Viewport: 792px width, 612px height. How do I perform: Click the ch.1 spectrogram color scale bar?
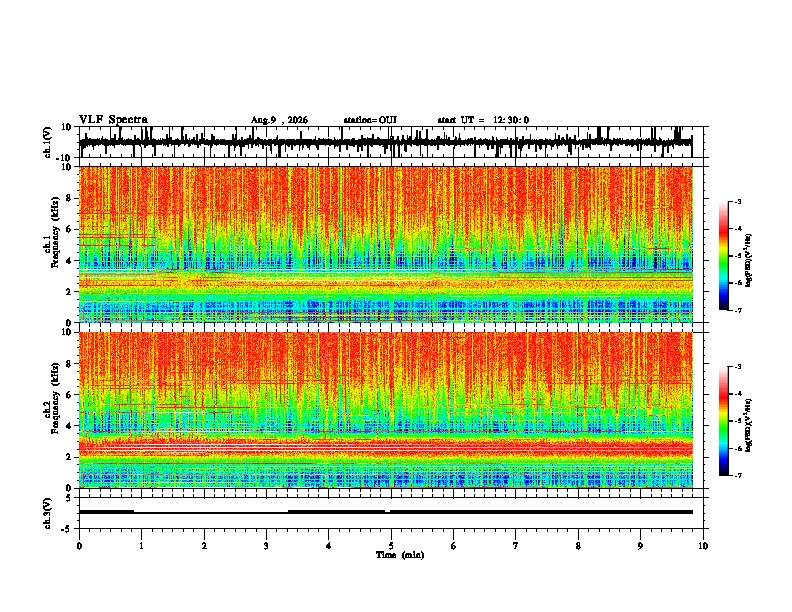point(724,256)
